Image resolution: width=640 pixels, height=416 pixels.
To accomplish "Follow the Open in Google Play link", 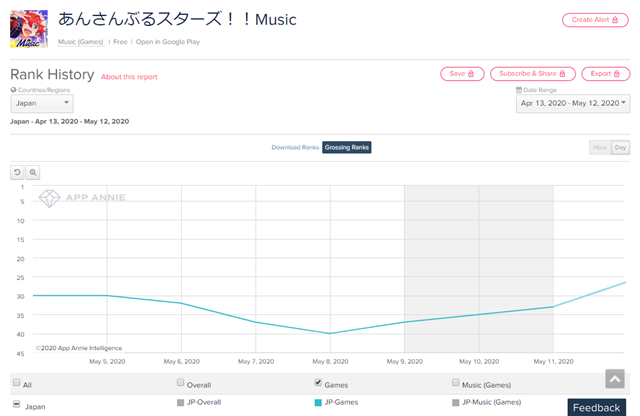I will click(168, 42).
